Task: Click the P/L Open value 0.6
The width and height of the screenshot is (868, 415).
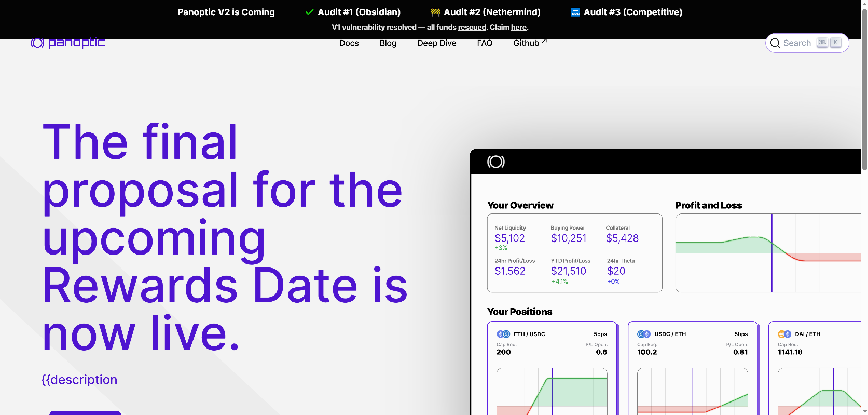Action: pos(602,352)
